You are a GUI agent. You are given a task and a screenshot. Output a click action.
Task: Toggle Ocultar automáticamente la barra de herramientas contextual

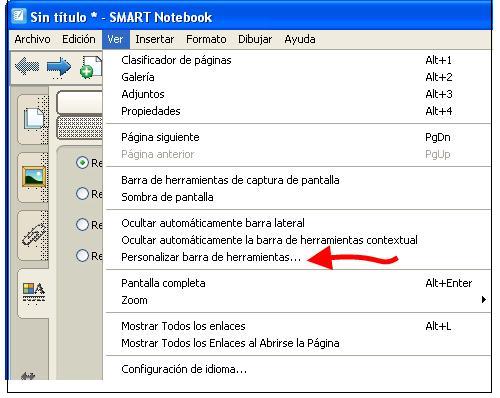[x=298, y=240]
